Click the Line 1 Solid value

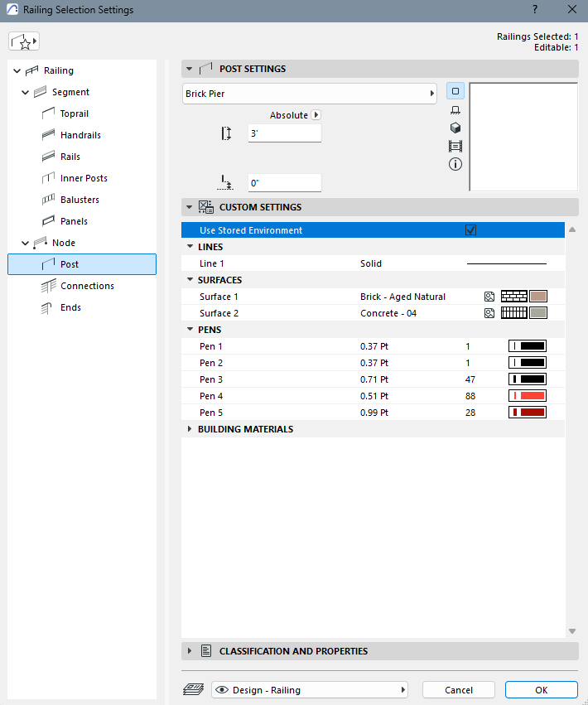pyautogui.click(x=371, y=263)
